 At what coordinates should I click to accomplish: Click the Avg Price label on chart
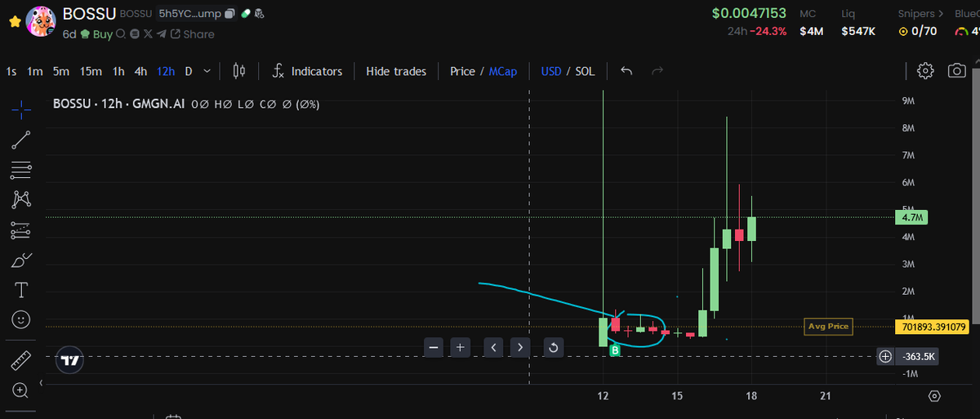coord(828,327)
